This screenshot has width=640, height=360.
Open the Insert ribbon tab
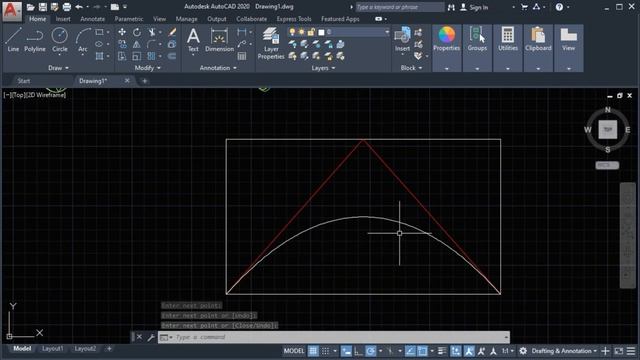point(63,19)
